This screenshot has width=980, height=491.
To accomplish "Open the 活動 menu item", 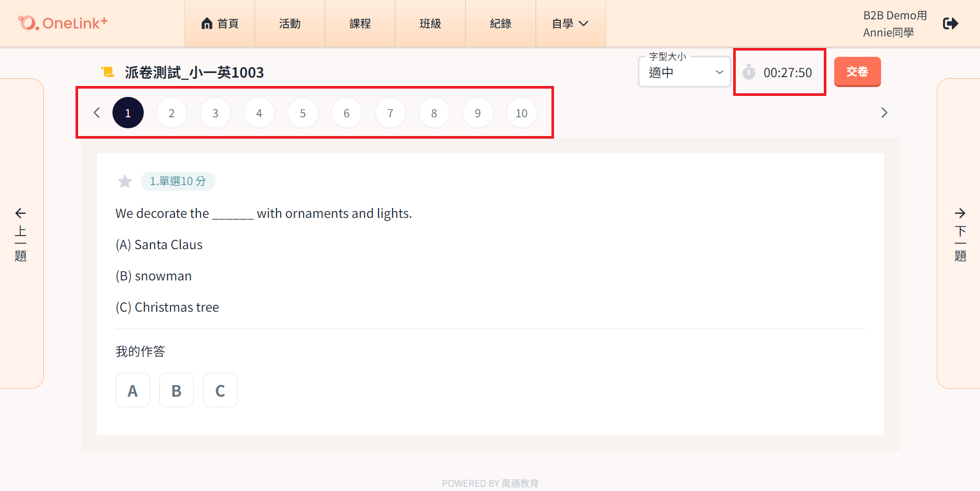I will point(290,23).
